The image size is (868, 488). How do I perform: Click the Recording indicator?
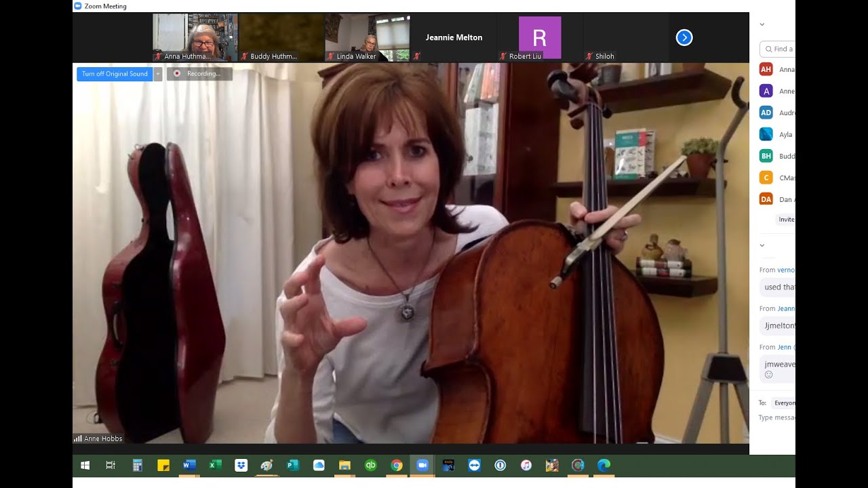click(x=199, y=74)
